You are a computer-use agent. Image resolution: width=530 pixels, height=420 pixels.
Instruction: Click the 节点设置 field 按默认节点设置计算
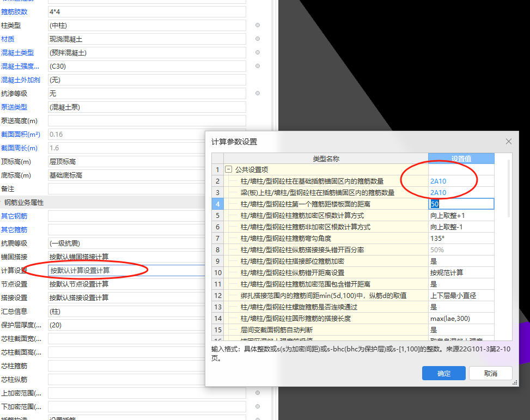pyautogui.click(x=127, y=284)
